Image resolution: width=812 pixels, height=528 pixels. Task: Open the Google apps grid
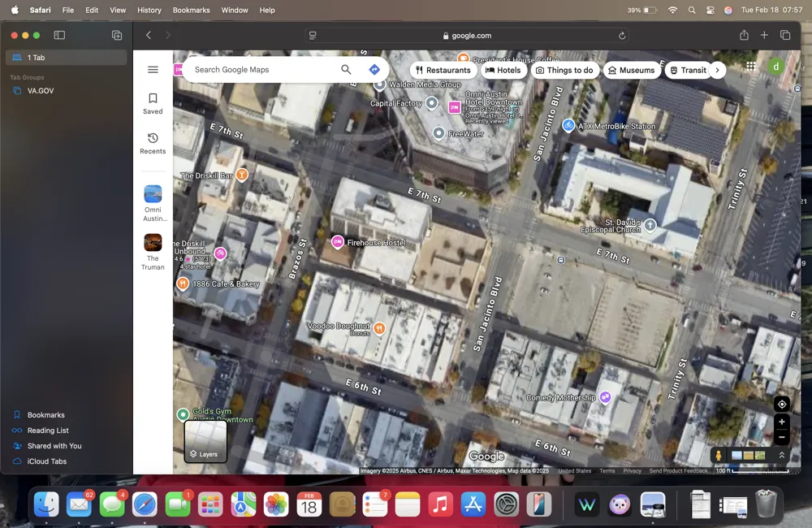[751, 67]
